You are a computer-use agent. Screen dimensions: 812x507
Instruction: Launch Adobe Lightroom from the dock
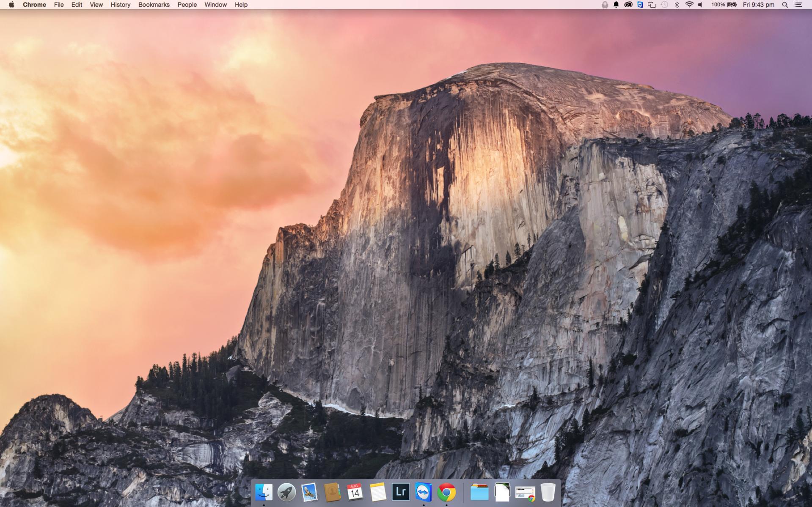[400, 492]
